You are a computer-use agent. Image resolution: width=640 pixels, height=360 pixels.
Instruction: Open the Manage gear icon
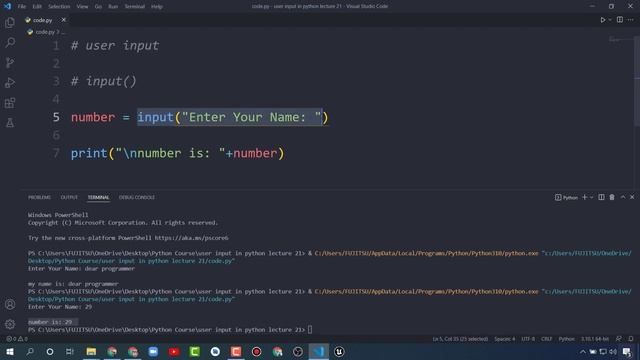tap(10, 324)
